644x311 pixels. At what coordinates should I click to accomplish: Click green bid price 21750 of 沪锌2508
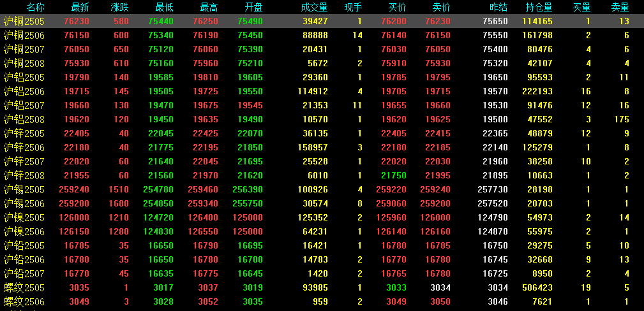(x=393, y=176)
